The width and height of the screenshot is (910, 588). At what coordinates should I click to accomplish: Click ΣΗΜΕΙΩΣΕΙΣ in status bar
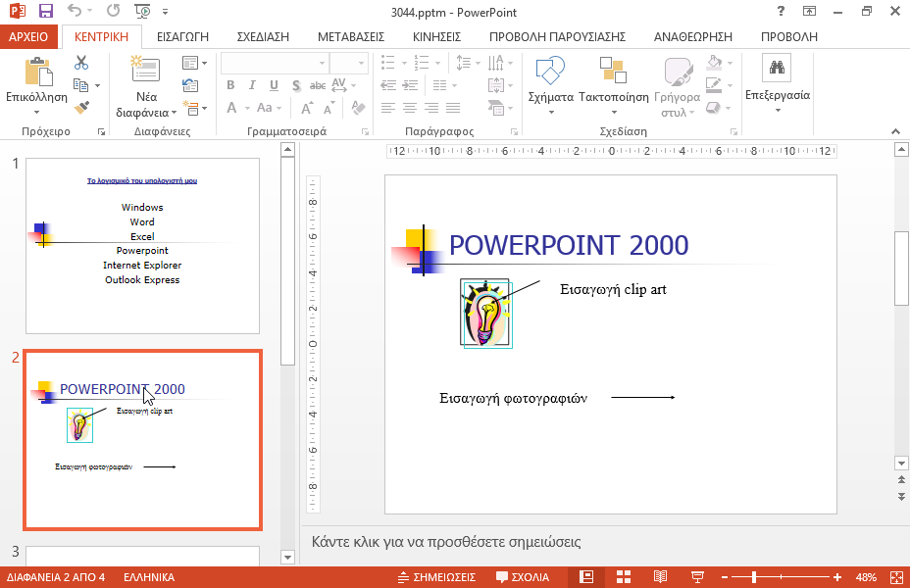click(x=436, y=577)
